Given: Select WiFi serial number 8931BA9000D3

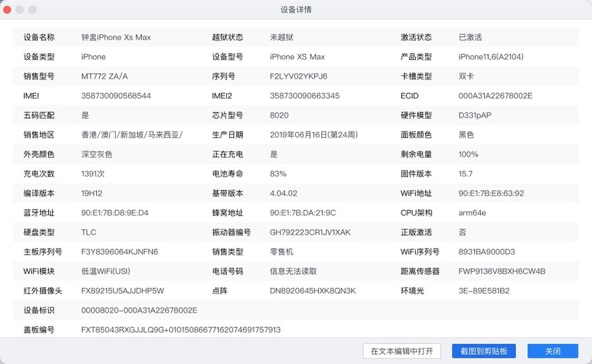Looking at the screenshot, I should point(487,252).
